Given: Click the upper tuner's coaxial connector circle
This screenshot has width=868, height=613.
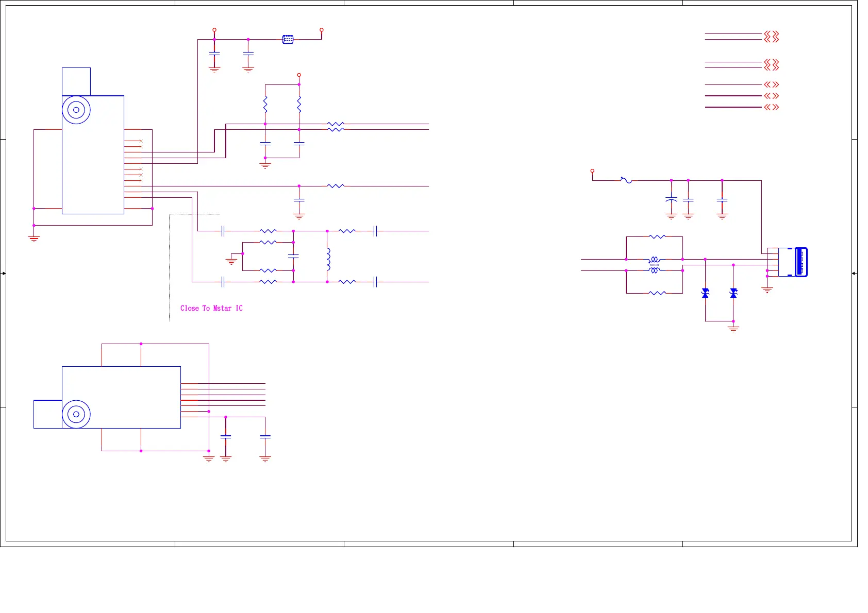Looking at the screenshot, I should click(x=76, y=110).
